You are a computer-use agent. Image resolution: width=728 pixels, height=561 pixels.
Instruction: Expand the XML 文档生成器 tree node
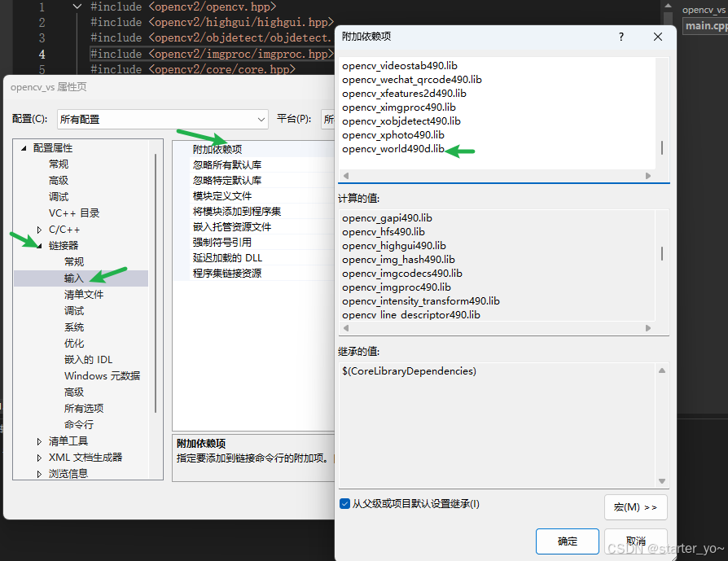point(39,458)
